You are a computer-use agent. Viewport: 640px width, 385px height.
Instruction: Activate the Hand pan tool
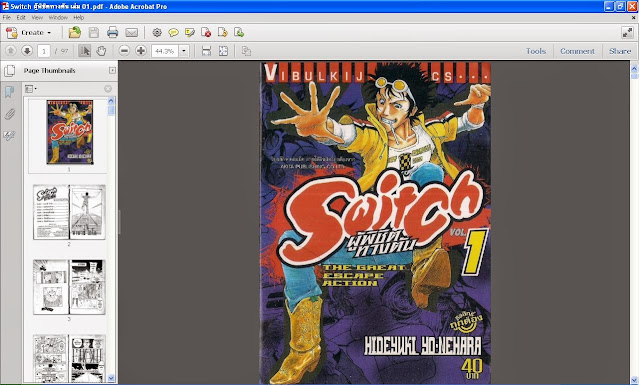pyautogui.click(x=101, y=51)
